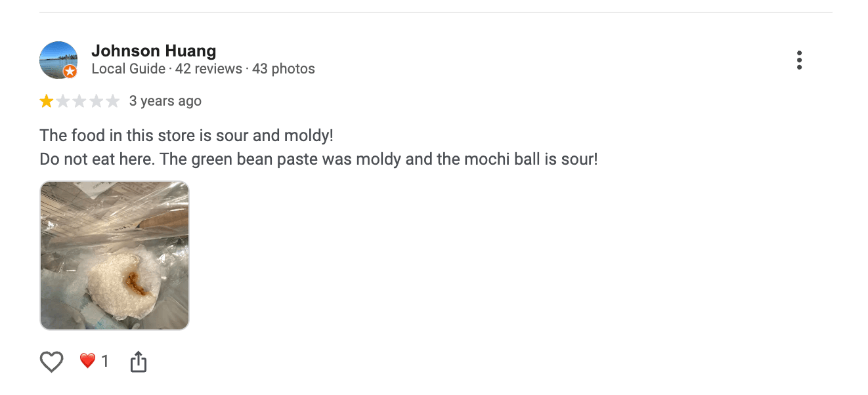868x395 pixels.
Task: Enlarge the moldy mochi photo thumbnail
Action: click(x=114, y=255)
